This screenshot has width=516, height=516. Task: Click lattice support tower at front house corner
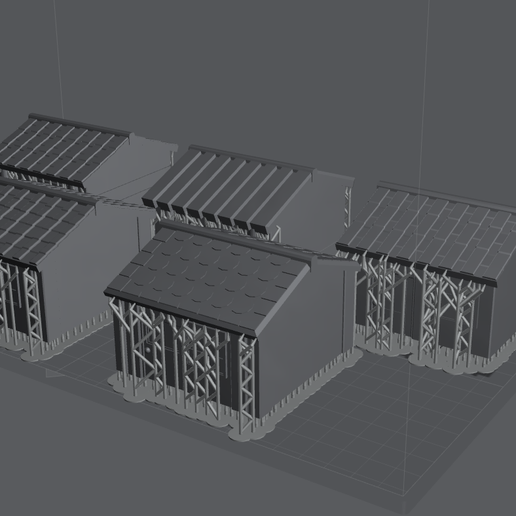pos(247,383)
